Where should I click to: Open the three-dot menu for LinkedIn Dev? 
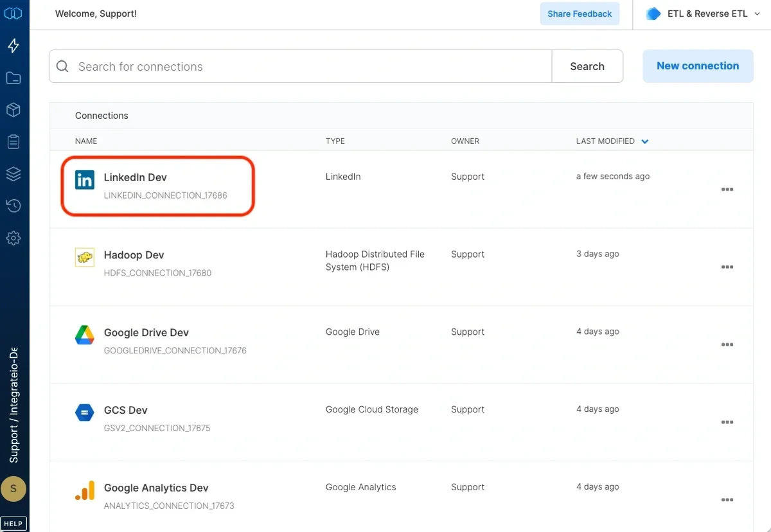tap(727, 190)
